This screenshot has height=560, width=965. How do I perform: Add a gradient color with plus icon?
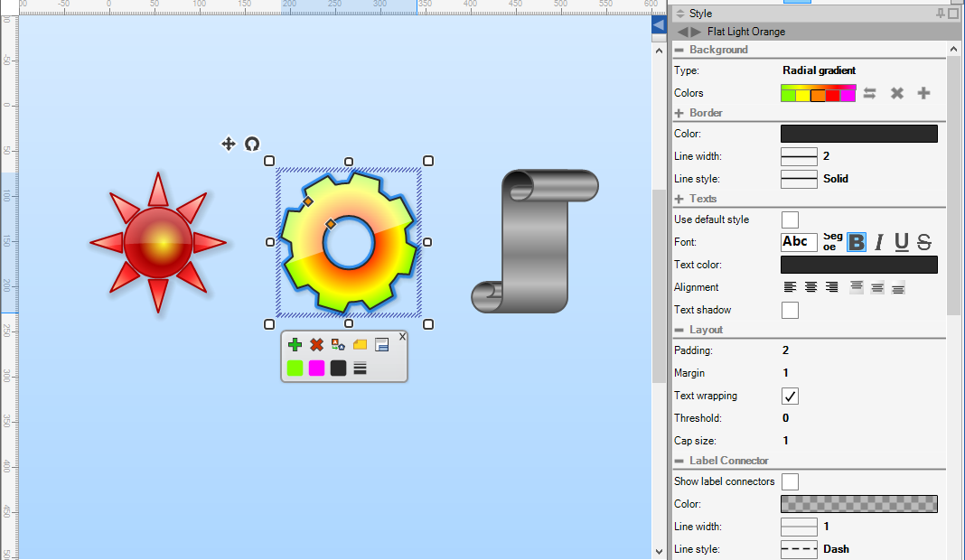pos(923,93)
